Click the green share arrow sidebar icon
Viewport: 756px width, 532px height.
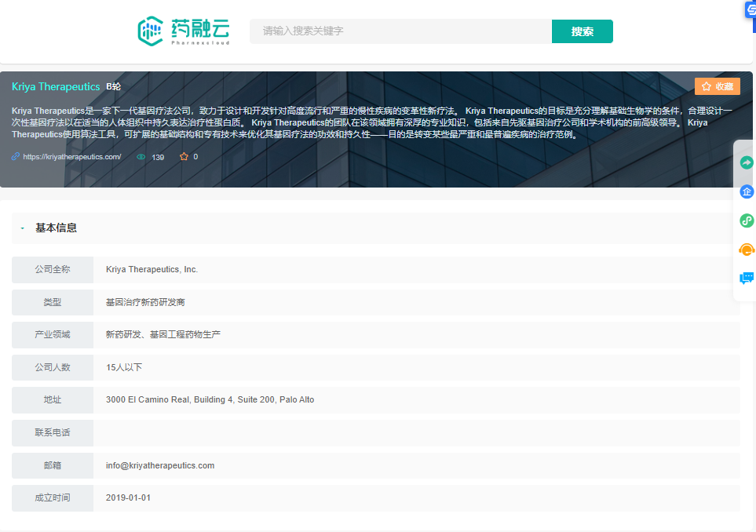click(x=747, y=162)
